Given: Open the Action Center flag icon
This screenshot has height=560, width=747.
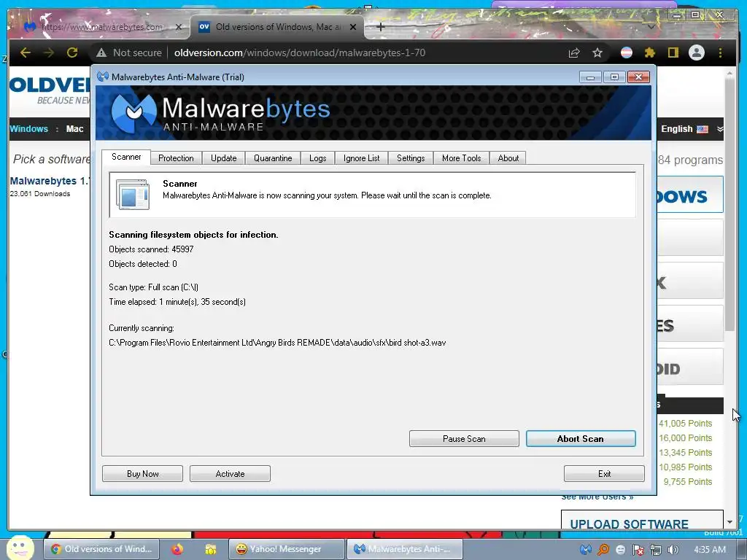Looking at the screenshot, I should pos(638,550).
